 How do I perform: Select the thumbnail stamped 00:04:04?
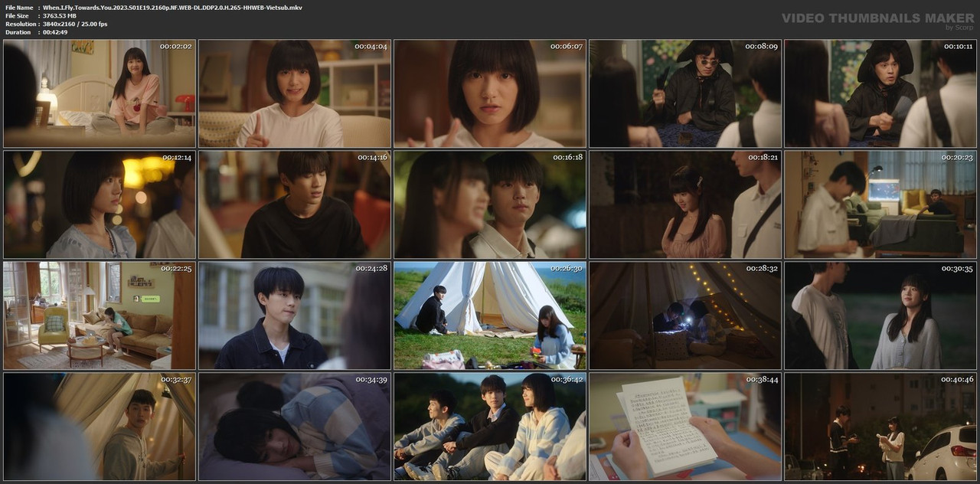(x=295, y=93)
